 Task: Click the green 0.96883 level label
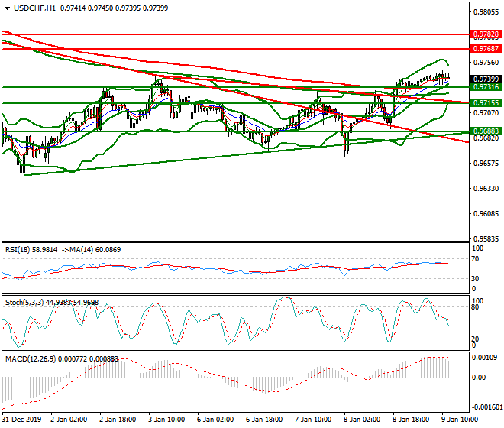pos(486,131)
